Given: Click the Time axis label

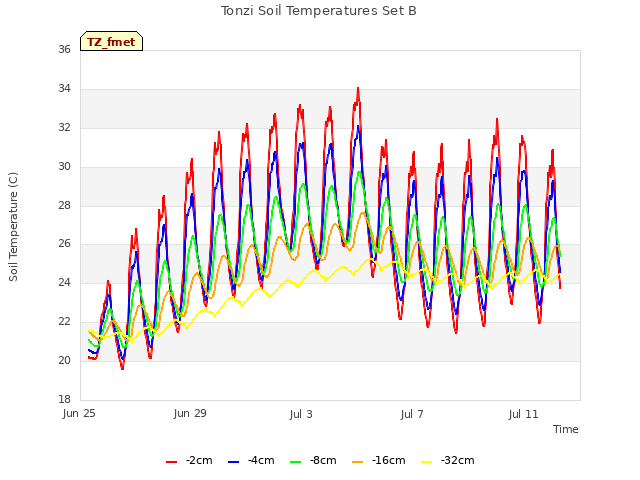Looking at the screenshot, I should (566, 429).
